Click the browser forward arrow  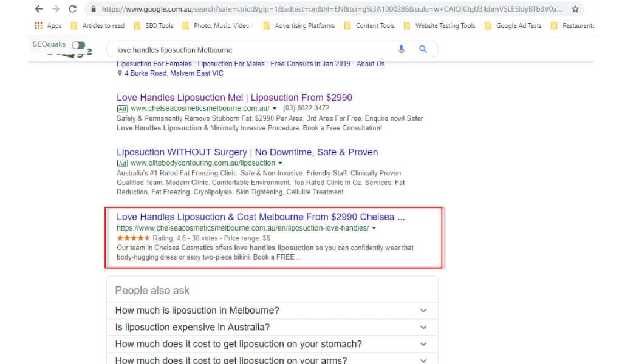click(x=55, y=8)
